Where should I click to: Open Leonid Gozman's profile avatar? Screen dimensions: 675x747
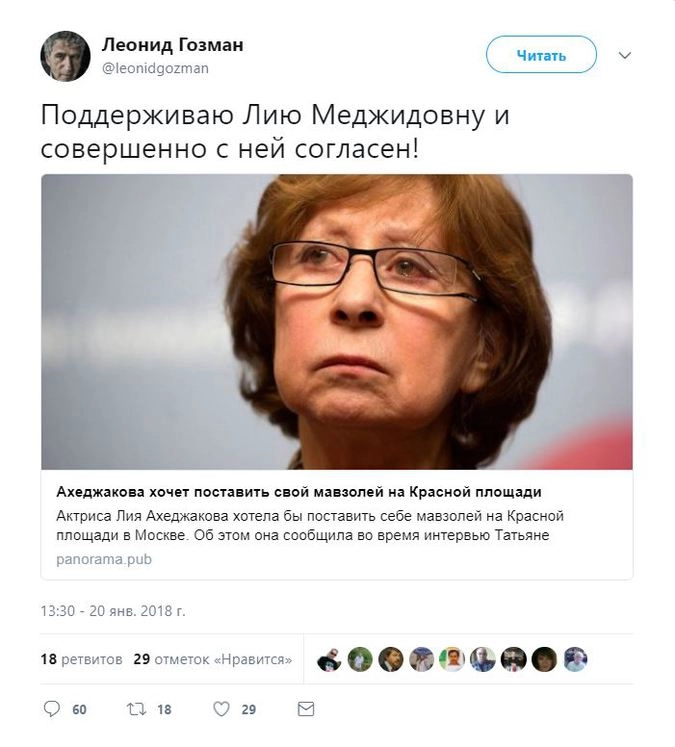[x=65, y=56]
